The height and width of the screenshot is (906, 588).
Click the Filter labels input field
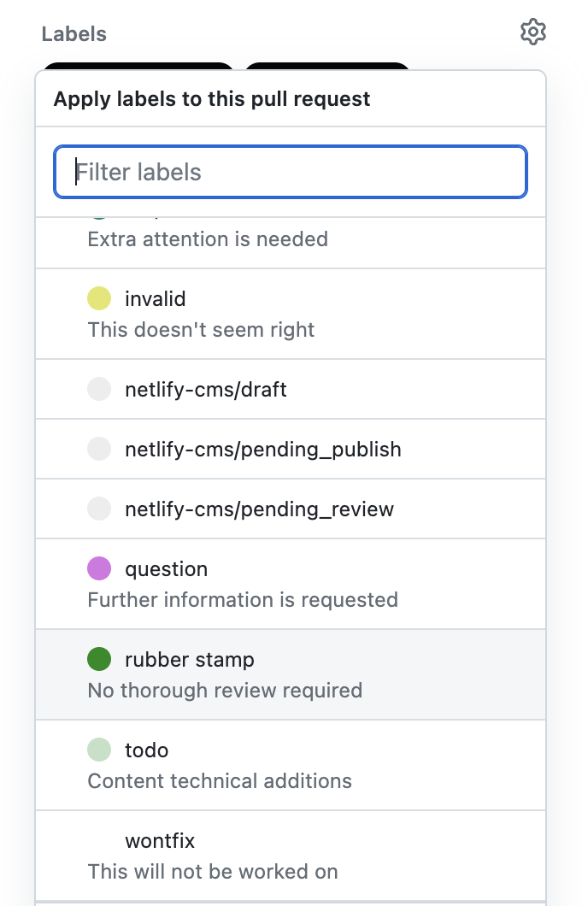click(291, 172)
